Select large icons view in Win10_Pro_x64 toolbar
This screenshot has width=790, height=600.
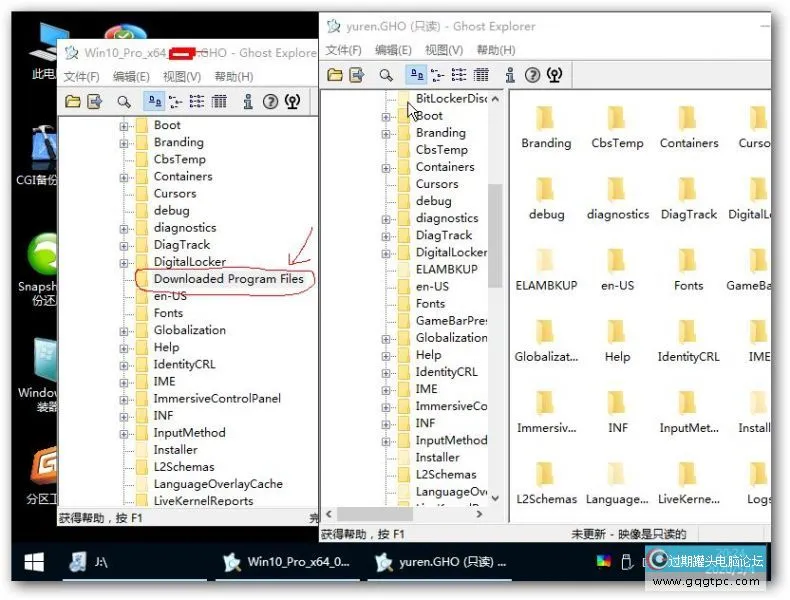coord(154,102)
